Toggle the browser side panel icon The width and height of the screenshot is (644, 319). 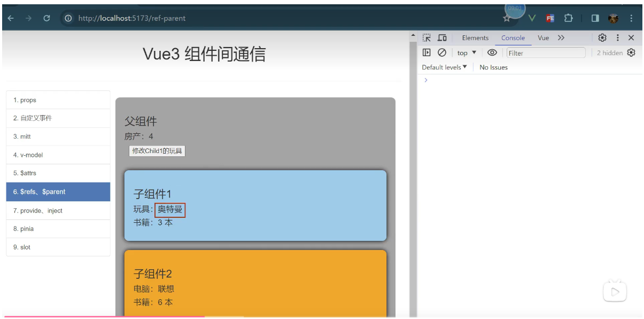coord(595,18)
